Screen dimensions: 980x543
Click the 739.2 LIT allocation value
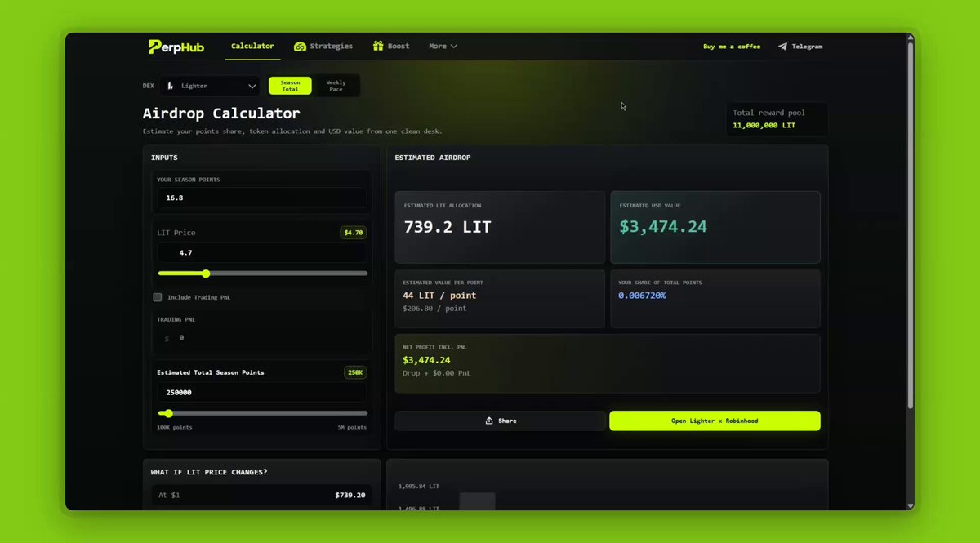tap(448, 227)
